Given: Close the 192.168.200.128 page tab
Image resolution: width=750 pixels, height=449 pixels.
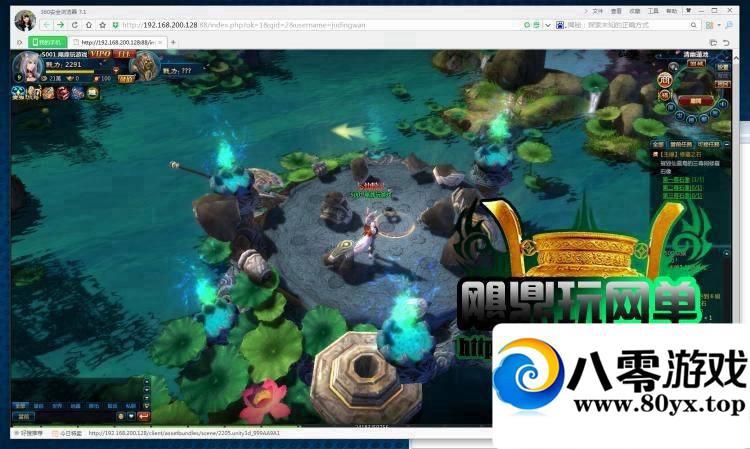Looking at the screenshot, I should coord(161,43).
